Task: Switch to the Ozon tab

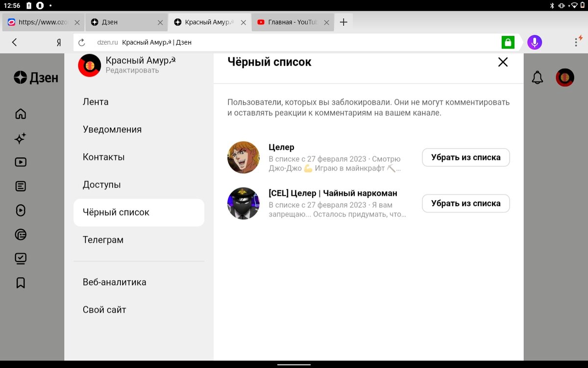Action: (x=39, y=22)
